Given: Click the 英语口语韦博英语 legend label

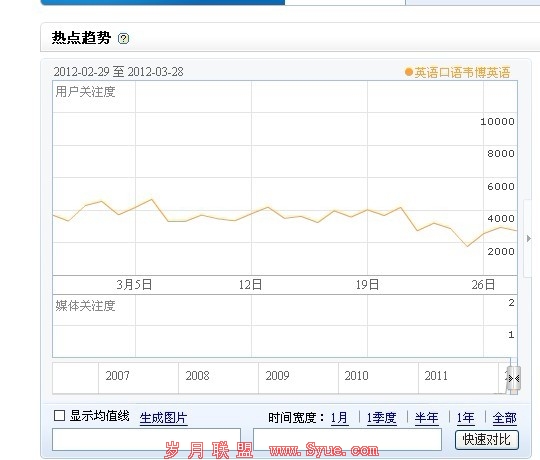Looking at the screenshot, I should pos(462,72).
